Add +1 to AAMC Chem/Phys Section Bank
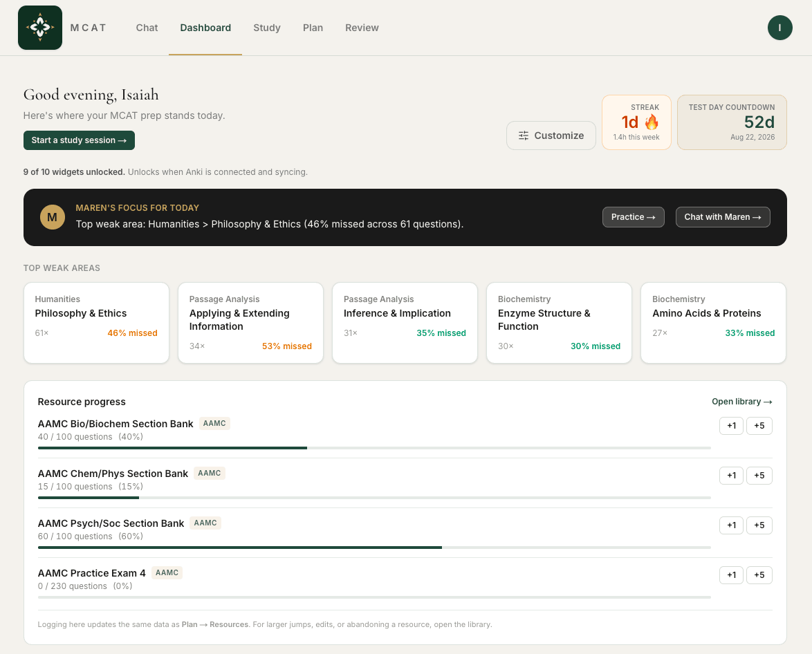 [731, 476]
